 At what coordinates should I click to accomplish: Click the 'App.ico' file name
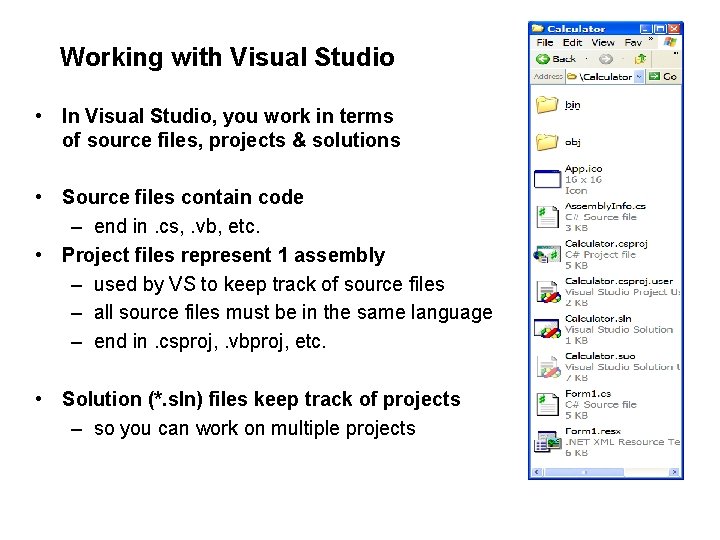click(583, 169)
